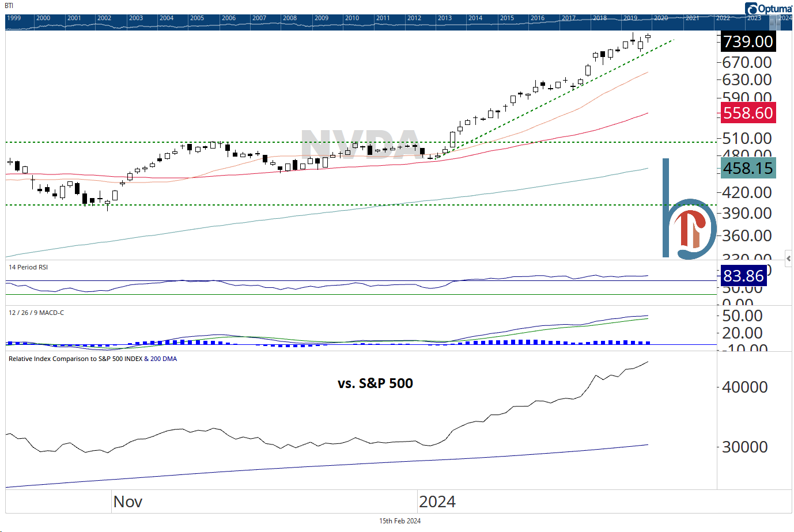Click the 630.00 price axis label
Viewport: 794px width, 532px height.
click(x=747, y=79)
